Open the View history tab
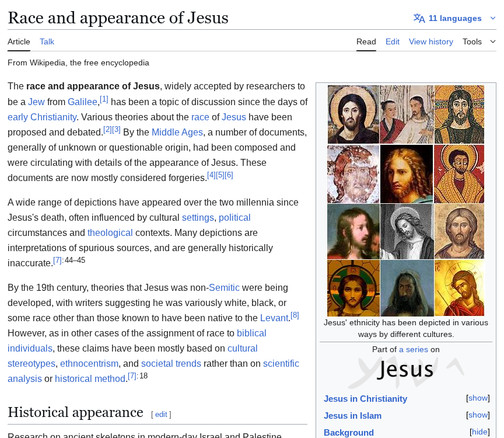Screen dimensions: 504x438 (431, 42)
